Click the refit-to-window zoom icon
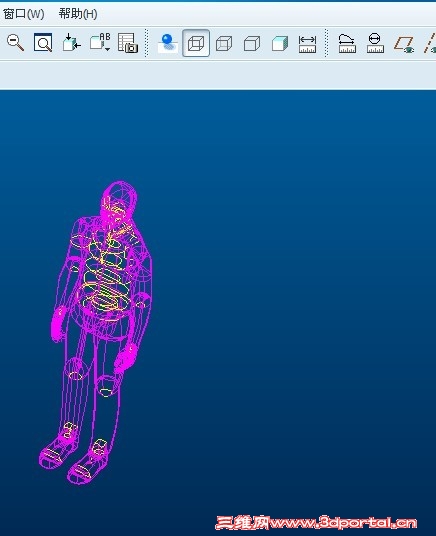 pos(43,43)
